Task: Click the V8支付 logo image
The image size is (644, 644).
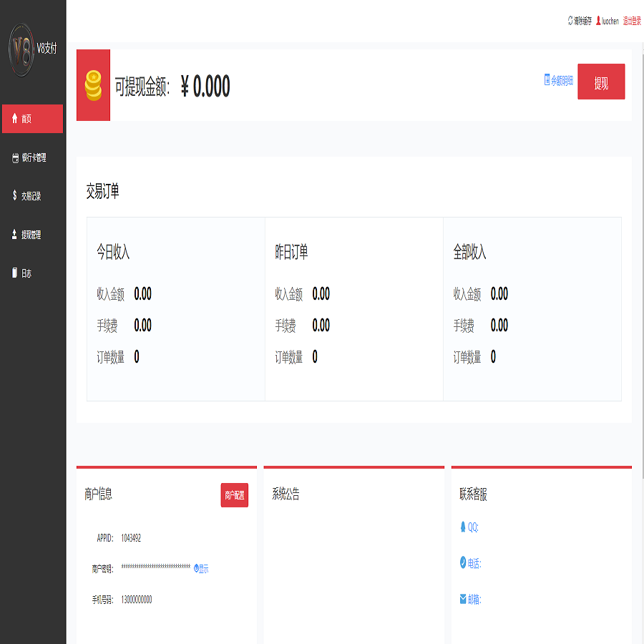Action: [x=21, y=49]
